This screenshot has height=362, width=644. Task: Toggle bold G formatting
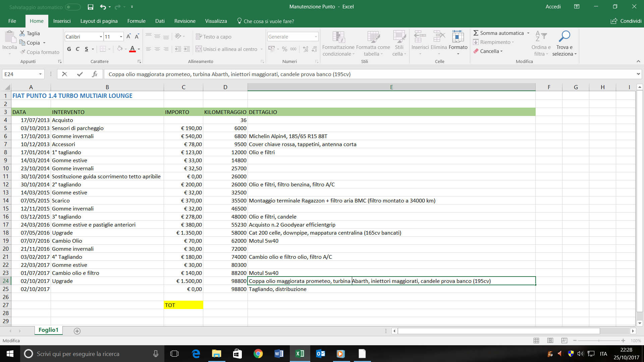(x=69, y=49)
